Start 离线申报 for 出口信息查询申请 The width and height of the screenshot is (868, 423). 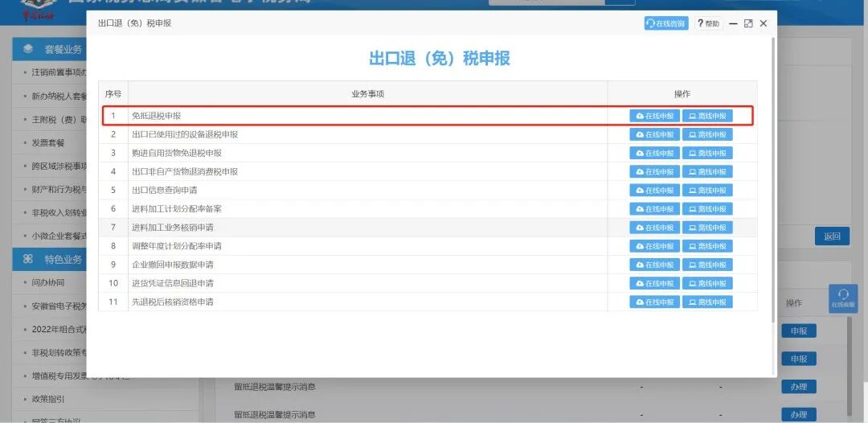707,190
